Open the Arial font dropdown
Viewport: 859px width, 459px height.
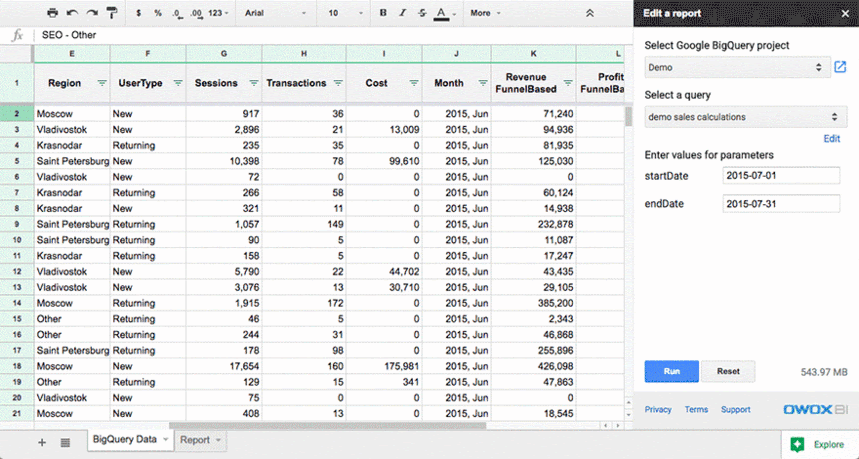(x=276, y=13)
